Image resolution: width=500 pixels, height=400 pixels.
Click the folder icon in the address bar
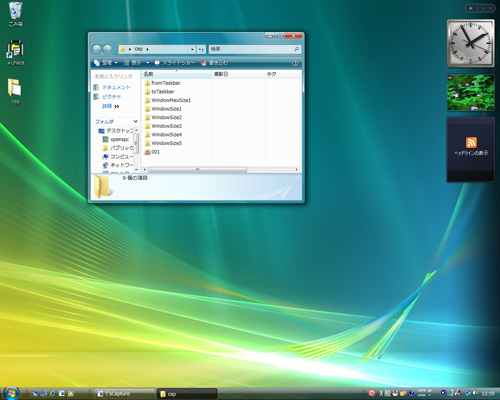122,49
